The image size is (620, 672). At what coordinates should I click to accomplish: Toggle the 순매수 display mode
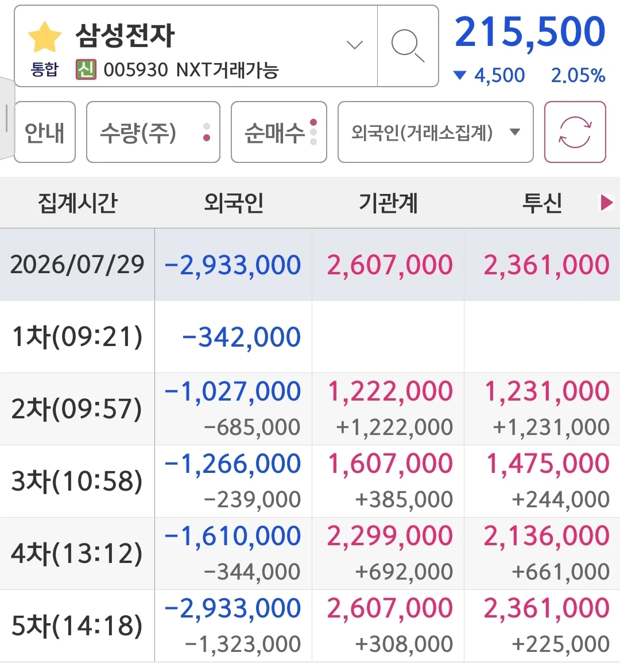[x=278, y=132]
